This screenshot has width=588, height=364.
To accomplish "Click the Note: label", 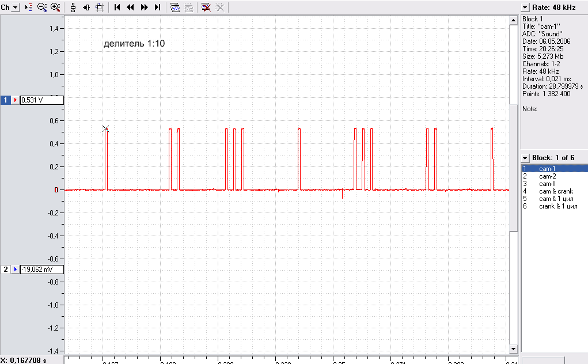I will [529, 109].
